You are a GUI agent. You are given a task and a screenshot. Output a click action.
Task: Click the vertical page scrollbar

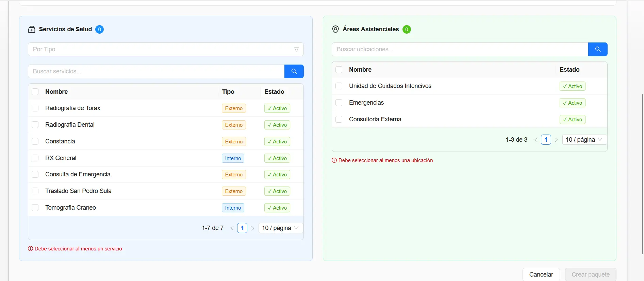[642, 170]
